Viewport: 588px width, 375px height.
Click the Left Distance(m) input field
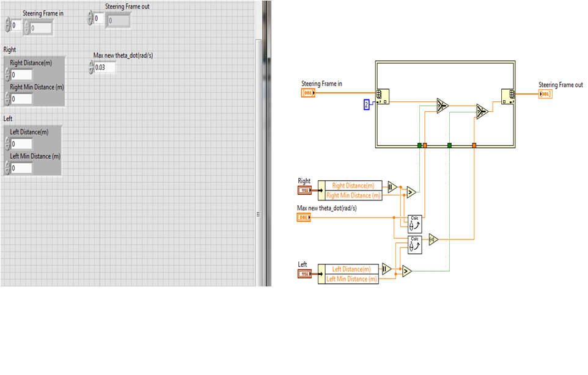pos(21,144)
